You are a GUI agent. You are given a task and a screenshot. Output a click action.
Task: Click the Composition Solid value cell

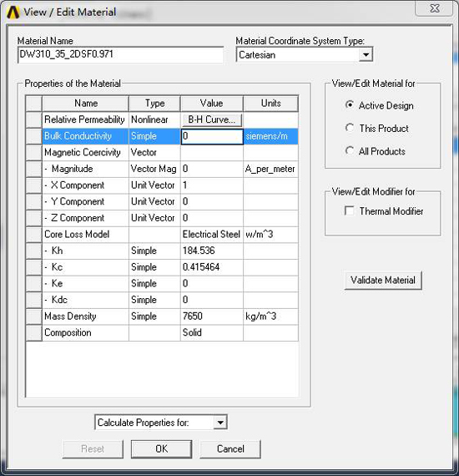[x=212, y=332]
